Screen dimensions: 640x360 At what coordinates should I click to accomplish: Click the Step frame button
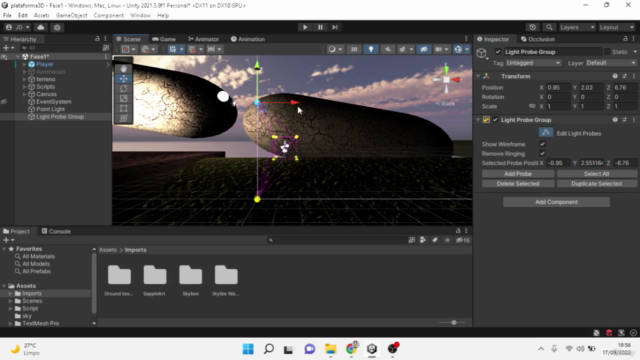pyautogui.click(x=335, y=27)
